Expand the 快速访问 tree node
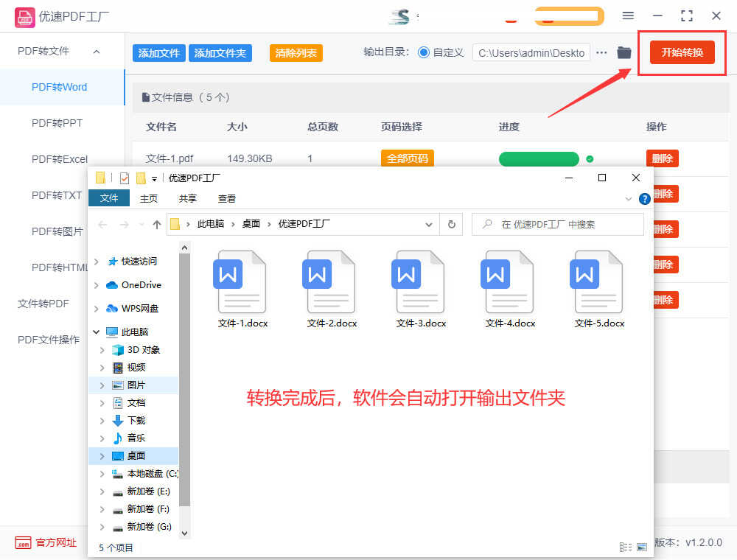This screenshot has width=737, height=560. coord(97,262)
